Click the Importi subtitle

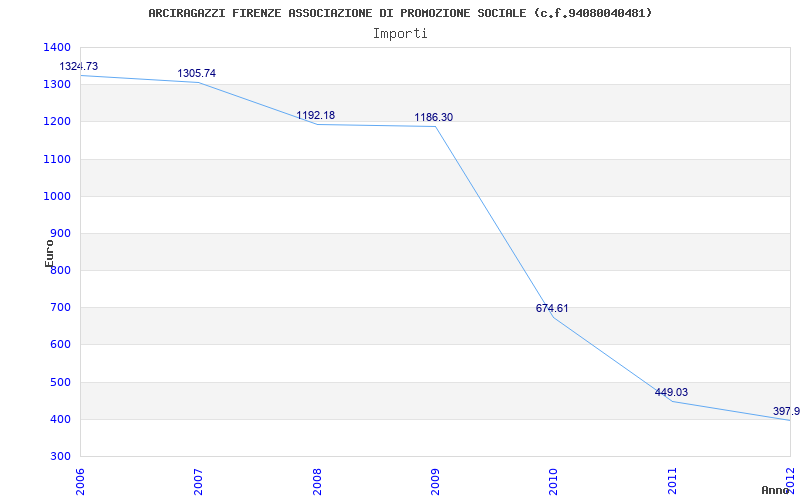pyautogui.click(x=400, y=34)
